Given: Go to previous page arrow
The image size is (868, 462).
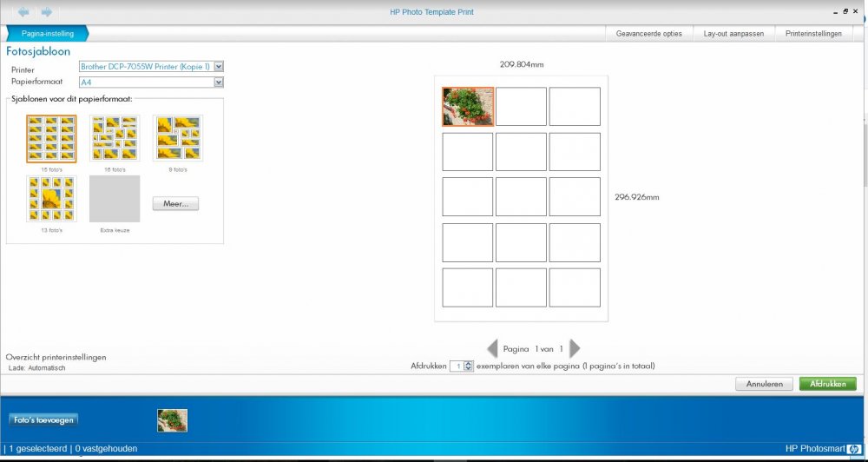Looking at the screenshot, I should coord(492,348).
